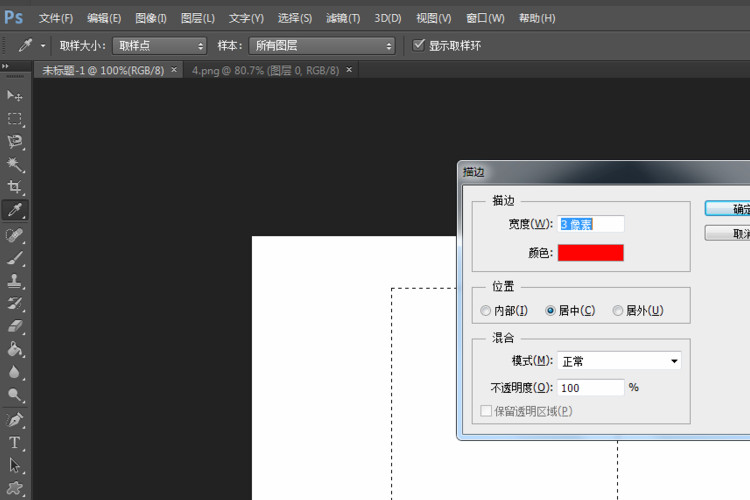Select the History Brush tool
Image resolution: width=750 pixels, height=500 pixels.
pos(15,303)
